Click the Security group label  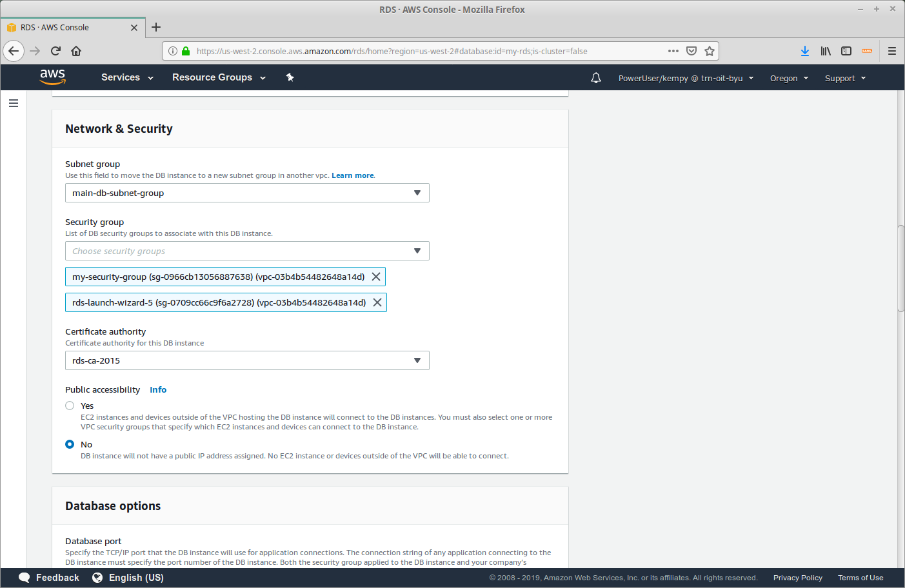tap(94, 222)
